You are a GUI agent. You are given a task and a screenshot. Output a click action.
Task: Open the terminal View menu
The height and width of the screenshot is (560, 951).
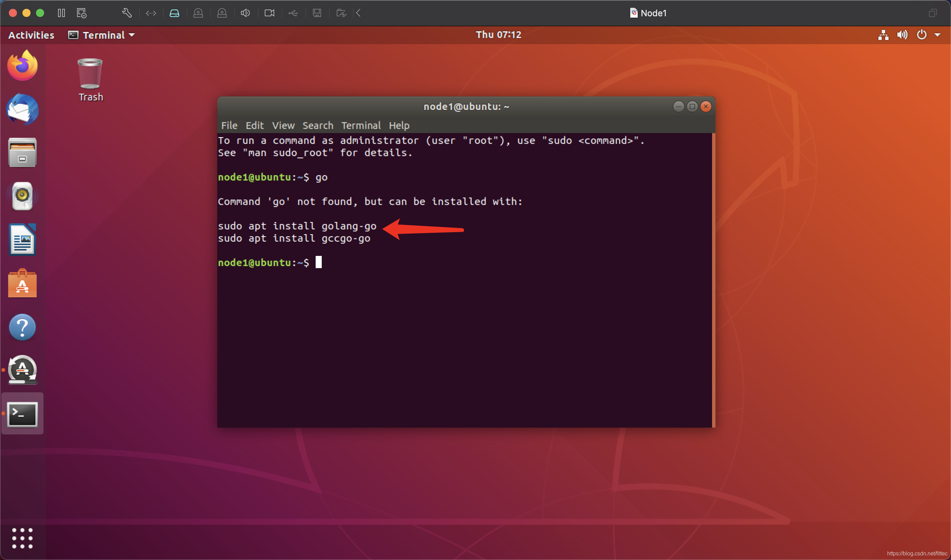(283, 125)
